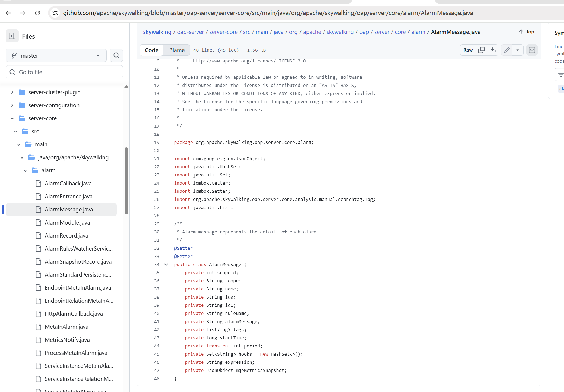The image size is (564, 392).
Task: Collapse the Files side panel icon
Action: click(x=12, y=36)
